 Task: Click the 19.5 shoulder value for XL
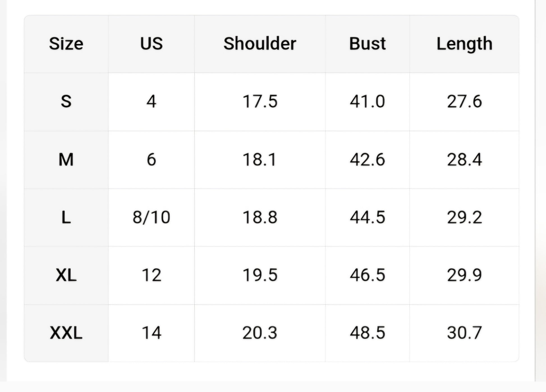tap(260, 275)
